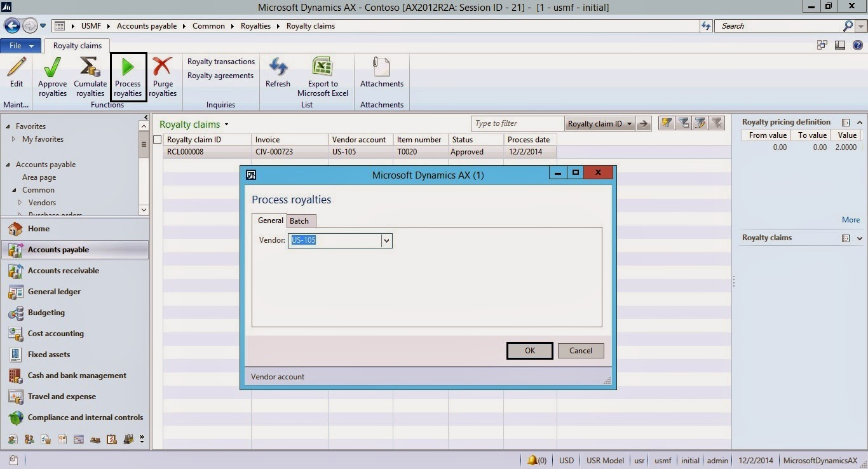Collapse the navigation pane with the arrow
Screen dimensions: 868x469
point(146,118)
